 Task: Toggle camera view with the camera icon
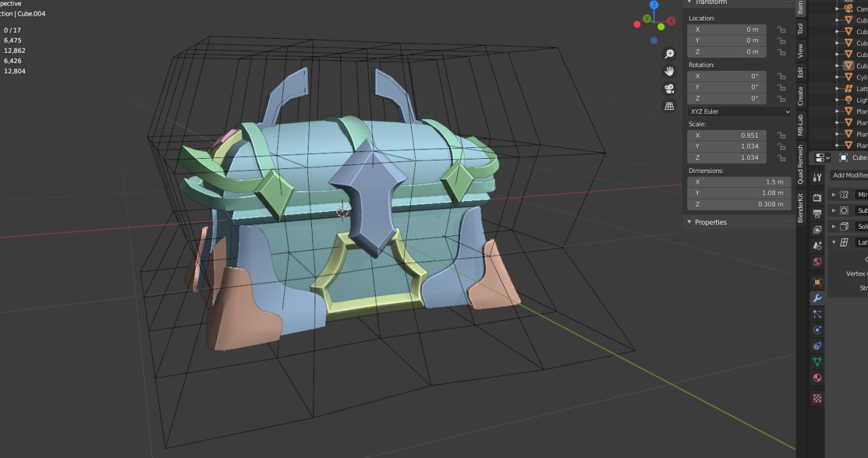669,89
